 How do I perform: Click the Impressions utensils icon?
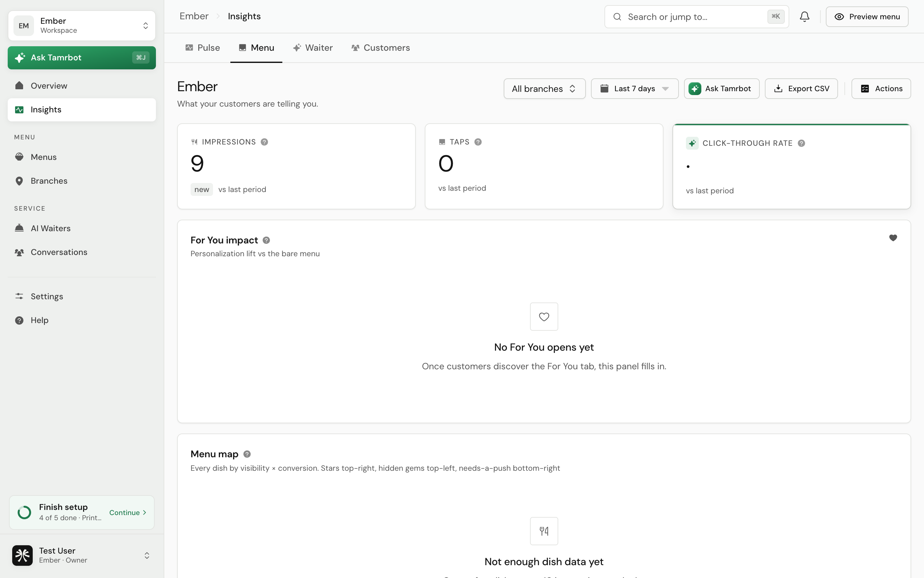point(194,142)
